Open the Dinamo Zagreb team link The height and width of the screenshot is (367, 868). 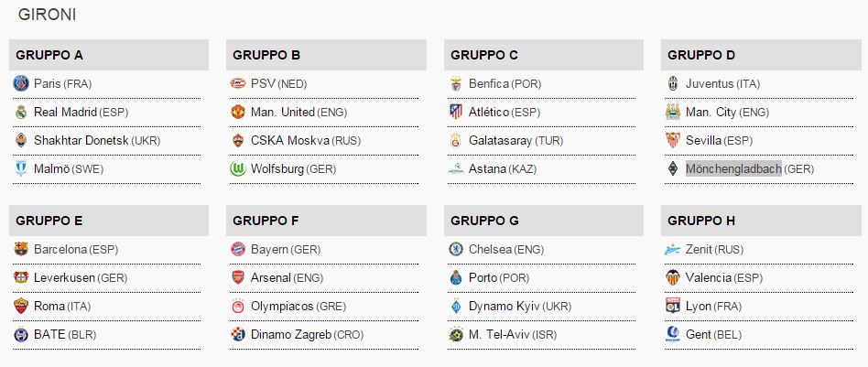point(291,334)
